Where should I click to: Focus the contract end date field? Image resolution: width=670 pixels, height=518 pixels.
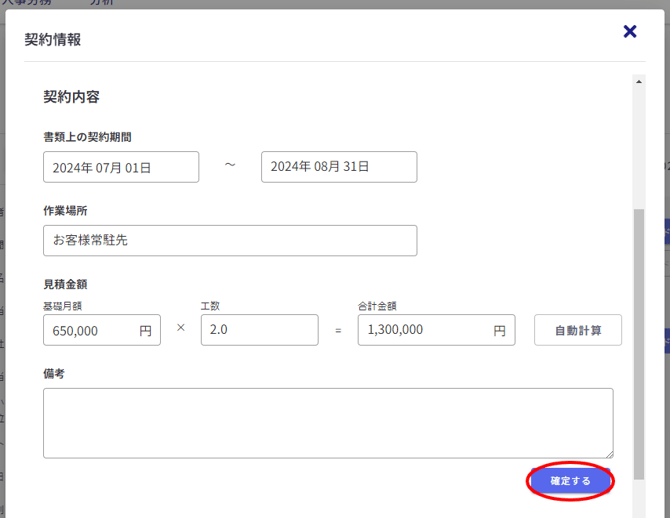339,167
